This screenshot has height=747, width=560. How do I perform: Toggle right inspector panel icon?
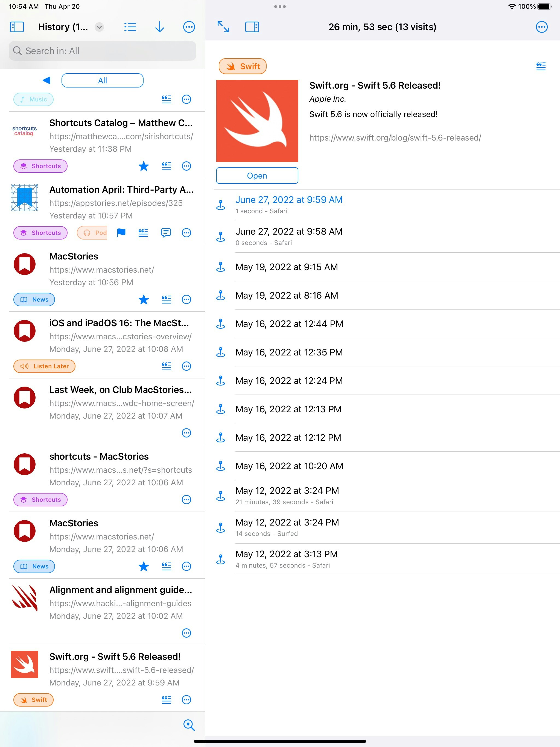point(252,27)
